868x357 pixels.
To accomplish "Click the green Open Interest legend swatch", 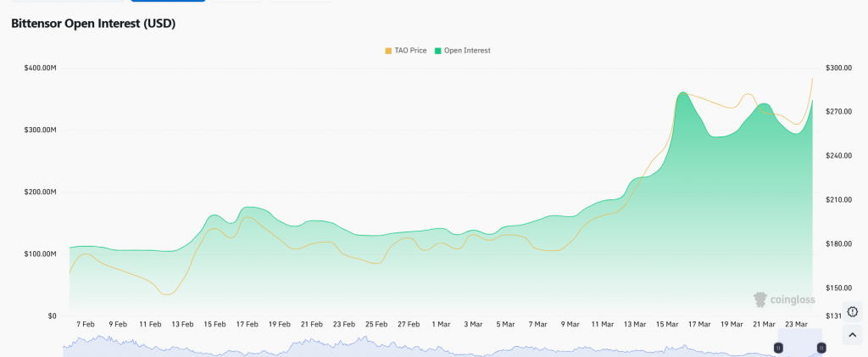I will click(x=438, y=51).
